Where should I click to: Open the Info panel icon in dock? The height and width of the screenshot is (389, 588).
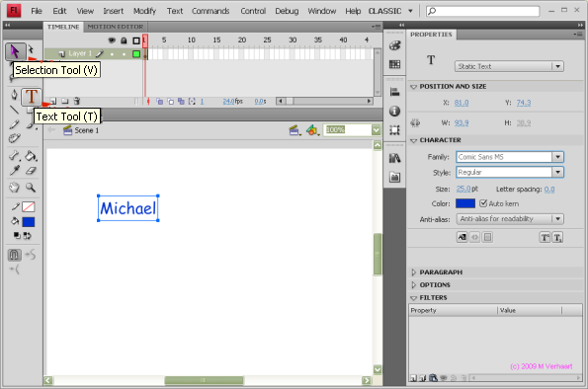[394, 111]
